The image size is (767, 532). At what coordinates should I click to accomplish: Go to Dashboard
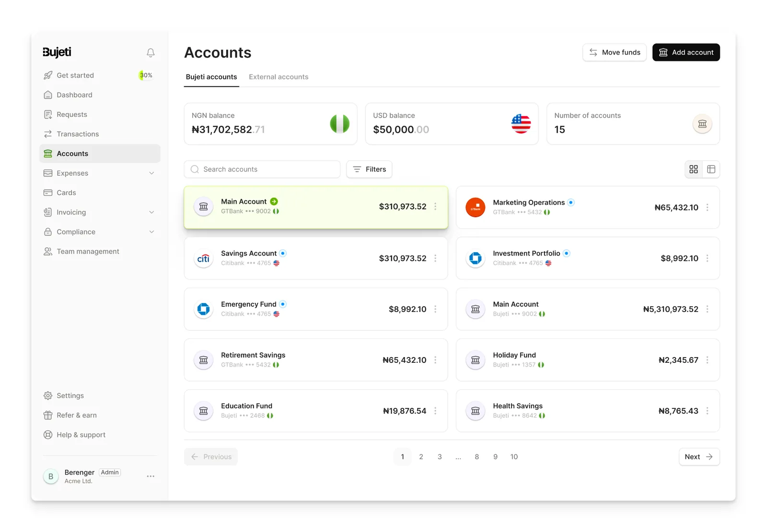coord(100,95)
